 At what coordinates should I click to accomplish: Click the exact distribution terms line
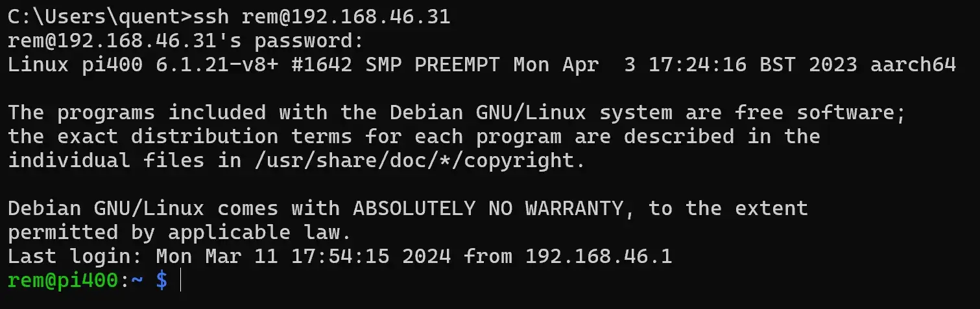click(x=414, y=137)
